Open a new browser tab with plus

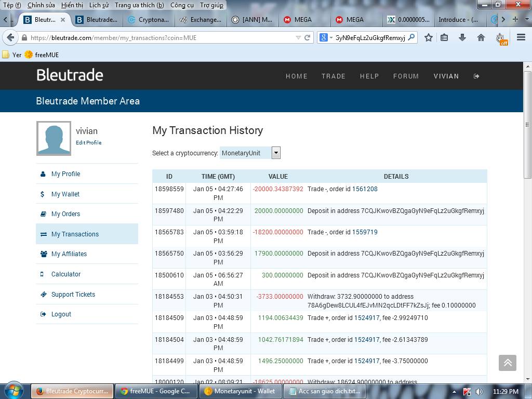coord(515,19)
